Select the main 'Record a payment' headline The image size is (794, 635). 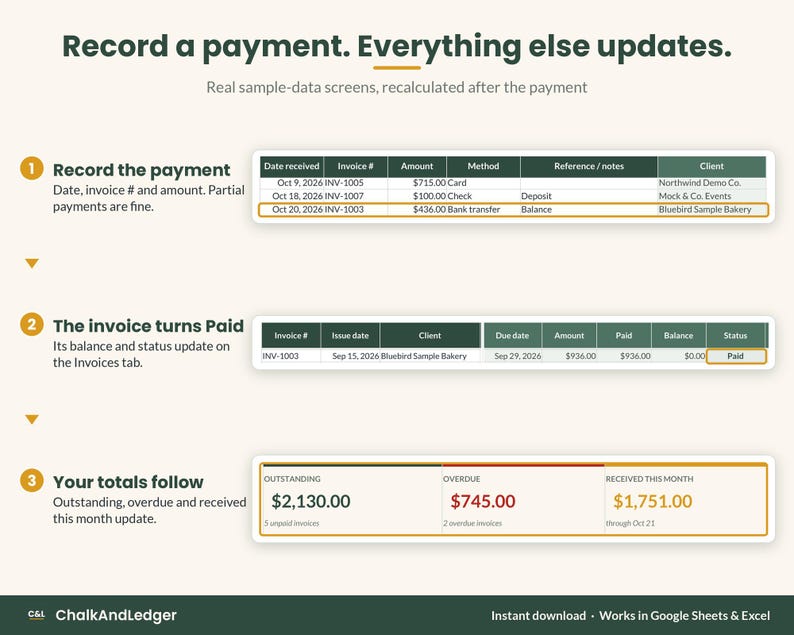pos(397,47)
